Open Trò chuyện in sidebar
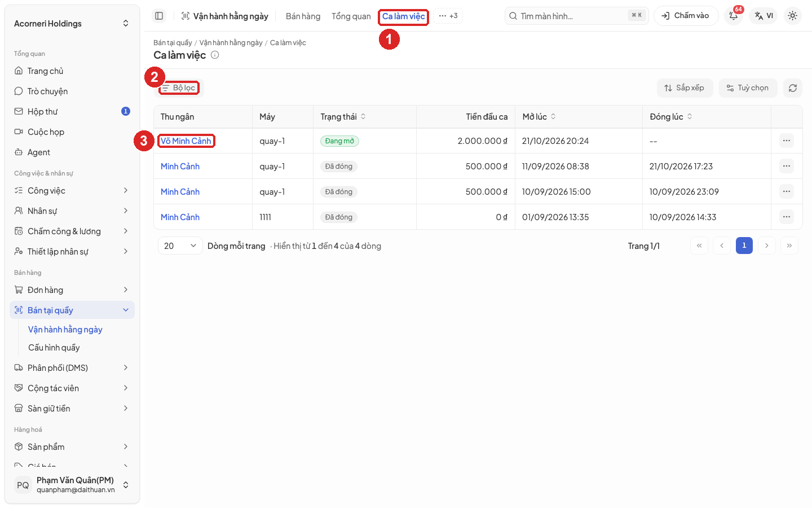Screen dimensions: 812x508 [72, 91]
